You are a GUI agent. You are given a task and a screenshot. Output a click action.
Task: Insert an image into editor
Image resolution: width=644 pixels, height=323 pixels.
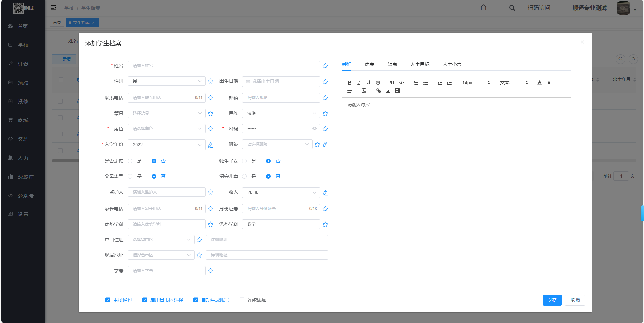pyautogui.click(x=388, y=91)
